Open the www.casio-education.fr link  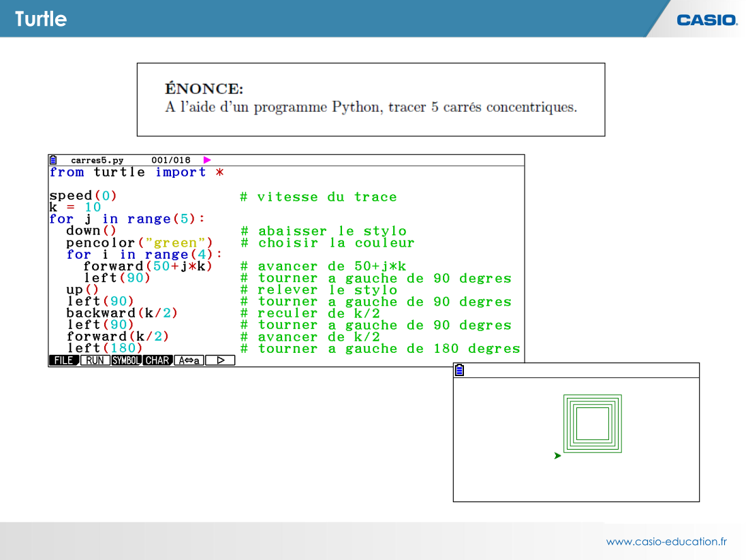point(666,542)
